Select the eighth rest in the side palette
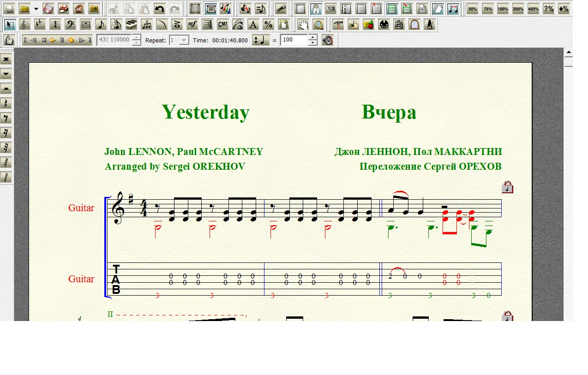Viewport: 588px width, 375px height. (x=6, y=118)
